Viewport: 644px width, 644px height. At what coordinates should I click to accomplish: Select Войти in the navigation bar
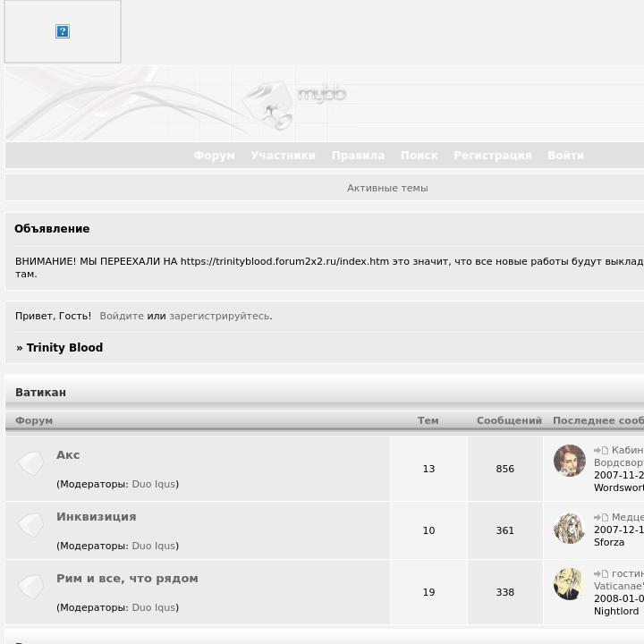click(565, 156)
